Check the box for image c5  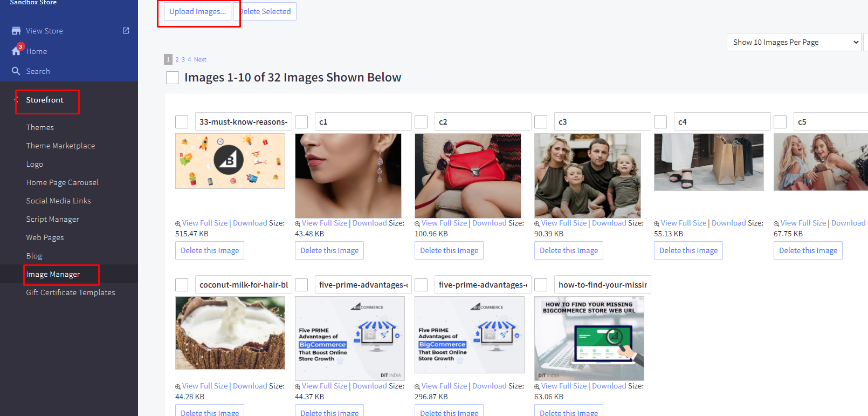780,122
